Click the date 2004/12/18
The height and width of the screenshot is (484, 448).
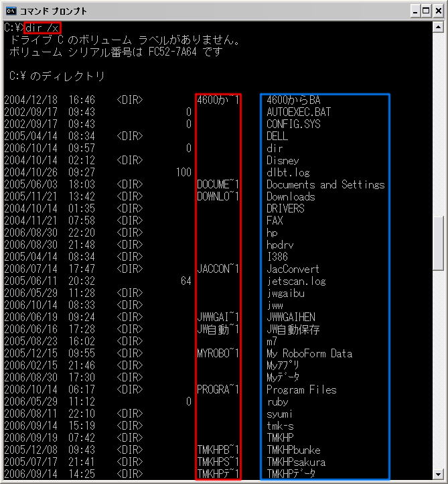(x=31, y=100)
